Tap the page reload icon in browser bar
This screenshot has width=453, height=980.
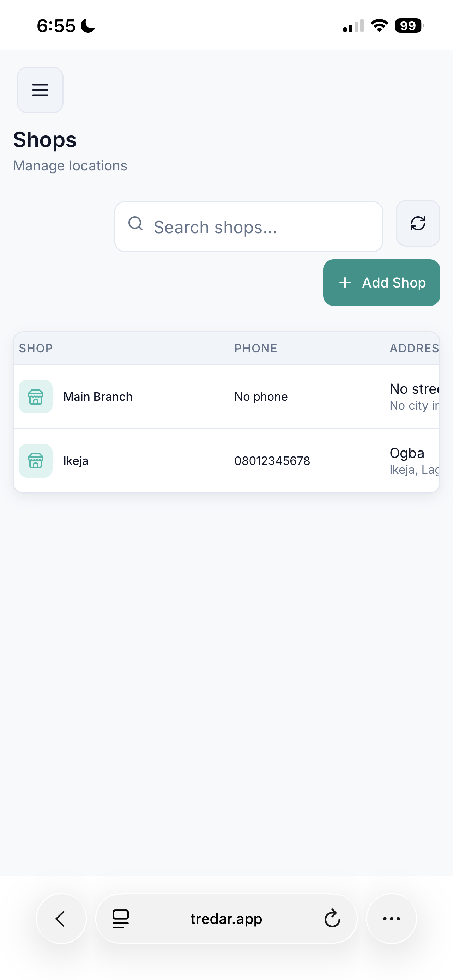332,918
